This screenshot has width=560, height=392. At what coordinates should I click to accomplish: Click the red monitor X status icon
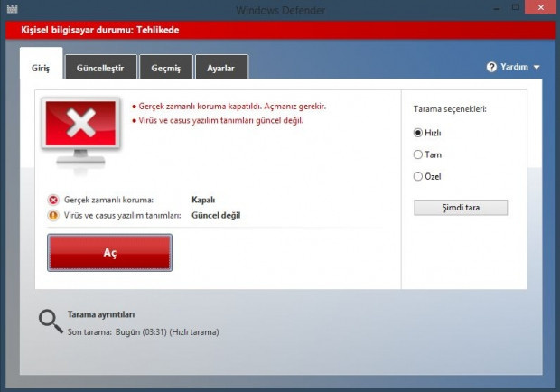tap(80, 134)
